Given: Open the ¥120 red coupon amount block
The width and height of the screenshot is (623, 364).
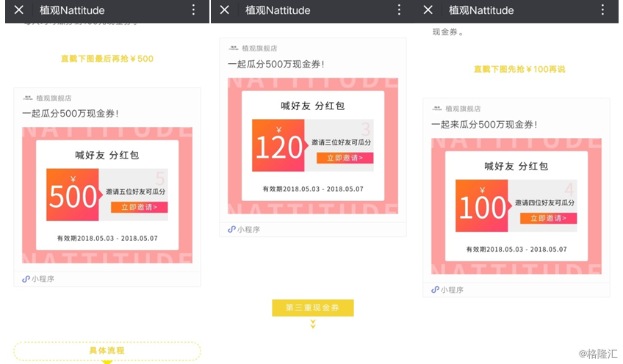Looking at the screenshot, I should [x=278, y=145].
